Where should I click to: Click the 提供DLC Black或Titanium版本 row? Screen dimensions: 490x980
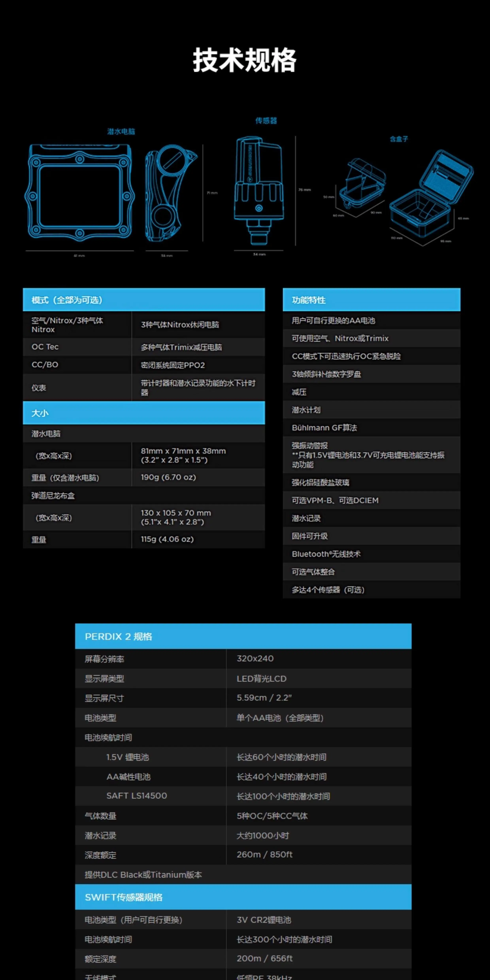pyautogui.click(x=243, y=875)
